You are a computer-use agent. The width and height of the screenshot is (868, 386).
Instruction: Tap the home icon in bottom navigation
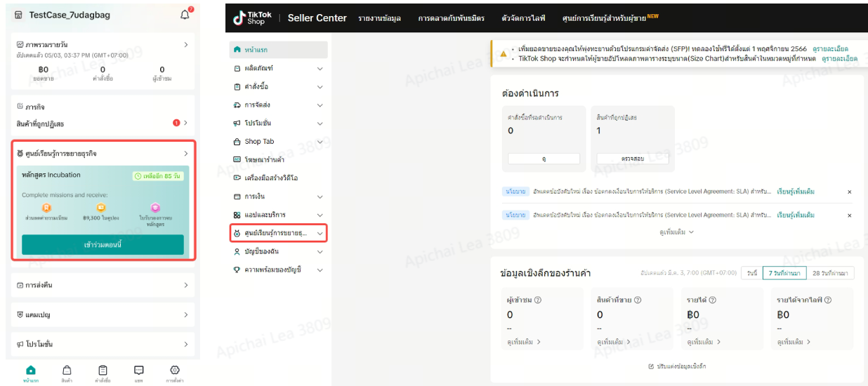pyautogui.click(x=30, y=371)
